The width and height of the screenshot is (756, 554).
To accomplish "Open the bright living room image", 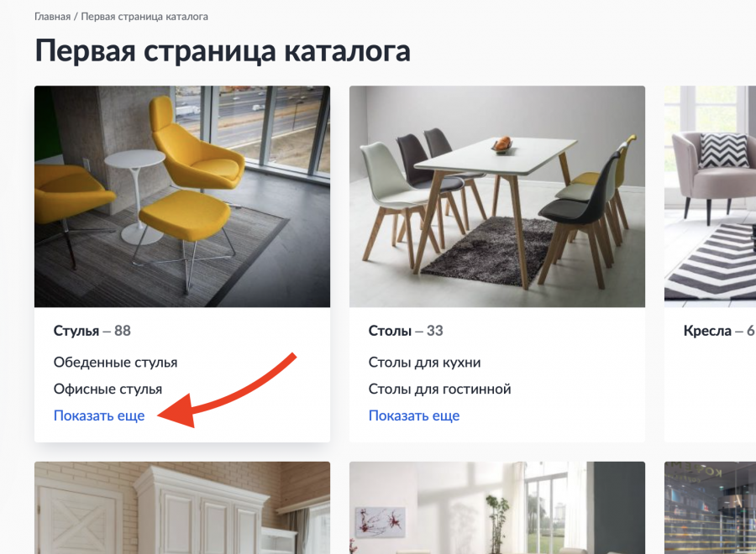I will coord(497,508).
